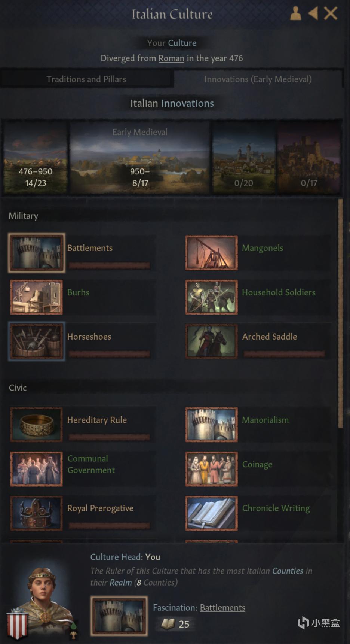Open the Innovations (Early Medieval) tab
This screenshot has width=350, height=644.
click(258, 79)
